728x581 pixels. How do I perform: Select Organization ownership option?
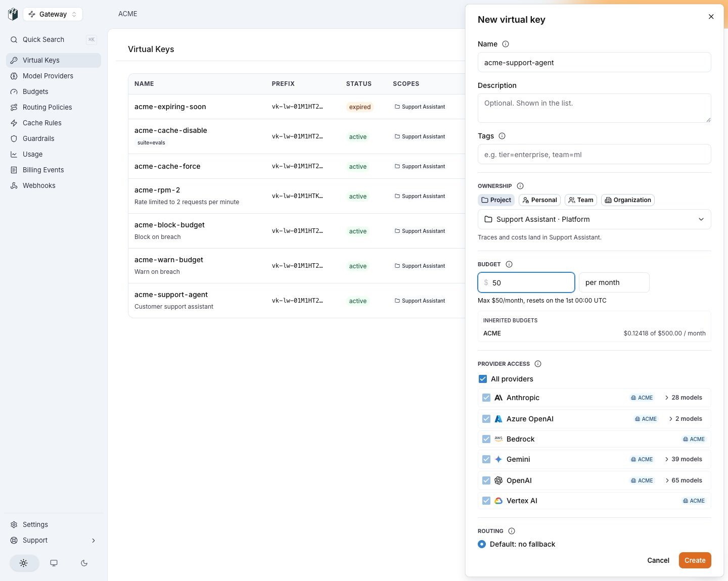pos(628,200)
